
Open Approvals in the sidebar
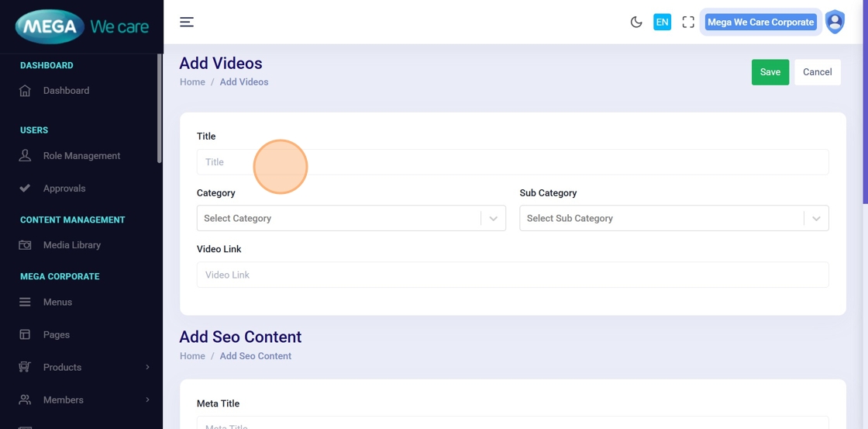(64, 189)
